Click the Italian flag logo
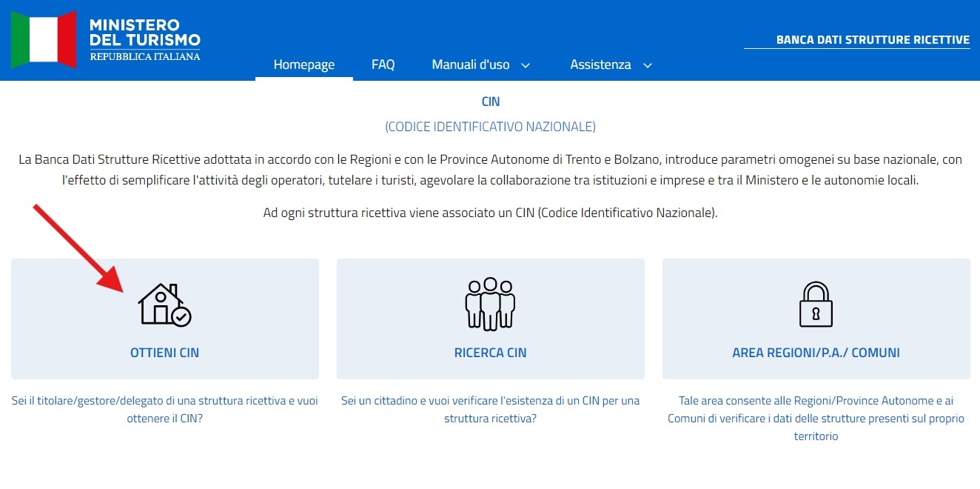The width and height of the screenshot is (980, 489). point(44,39)
